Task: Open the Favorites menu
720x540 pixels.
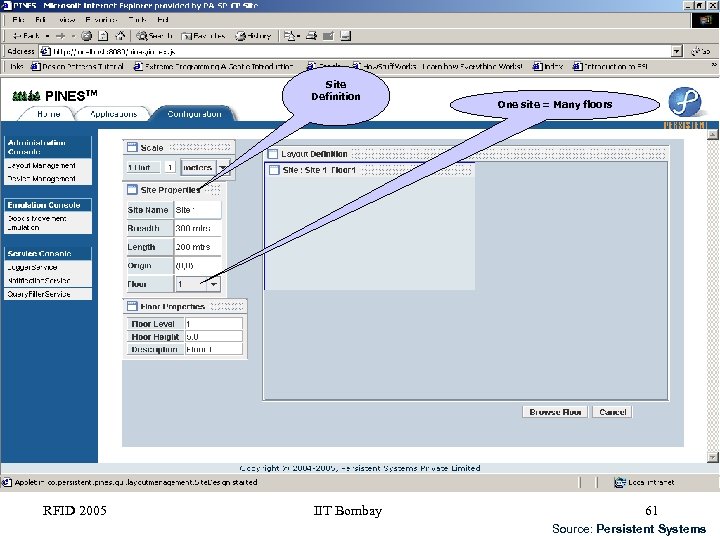Action: [x=101, y=20]
